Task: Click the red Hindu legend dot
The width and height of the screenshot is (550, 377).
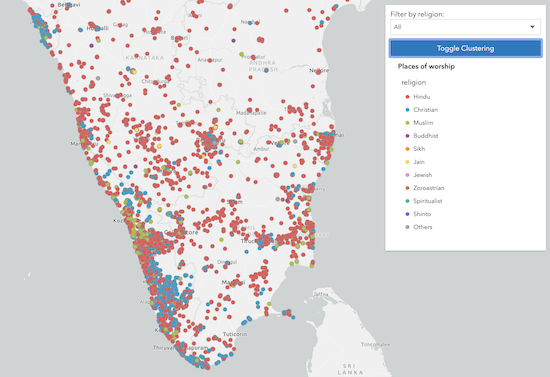Action: [407, 97]
